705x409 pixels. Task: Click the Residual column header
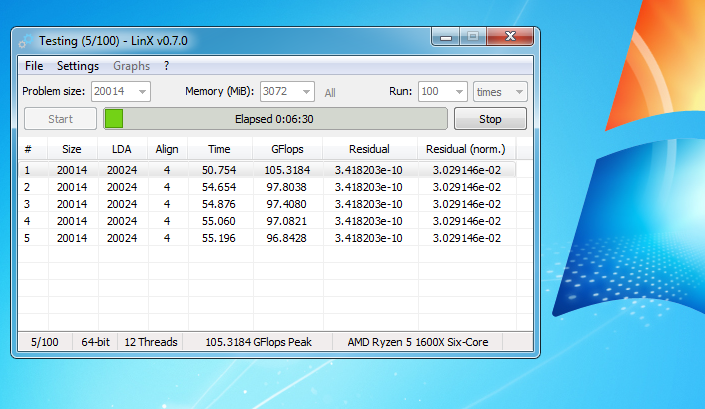tap(370, 149)
